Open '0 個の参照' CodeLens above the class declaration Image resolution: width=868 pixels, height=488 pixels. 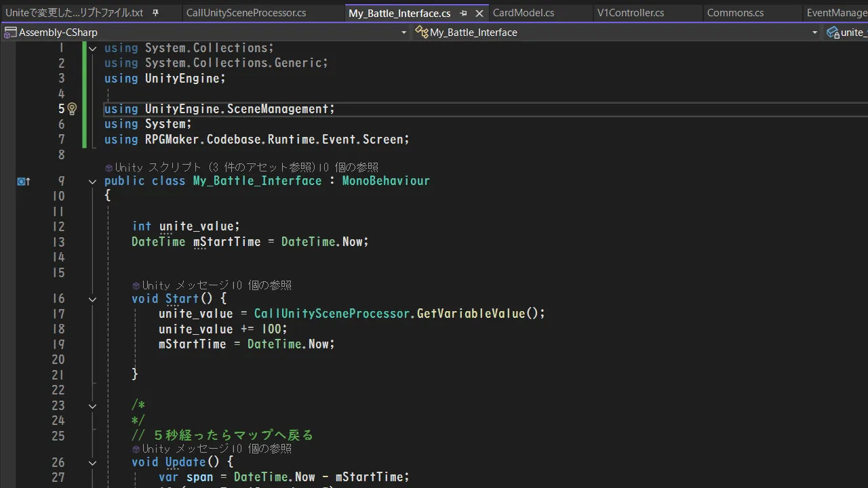tap(349, 167)
